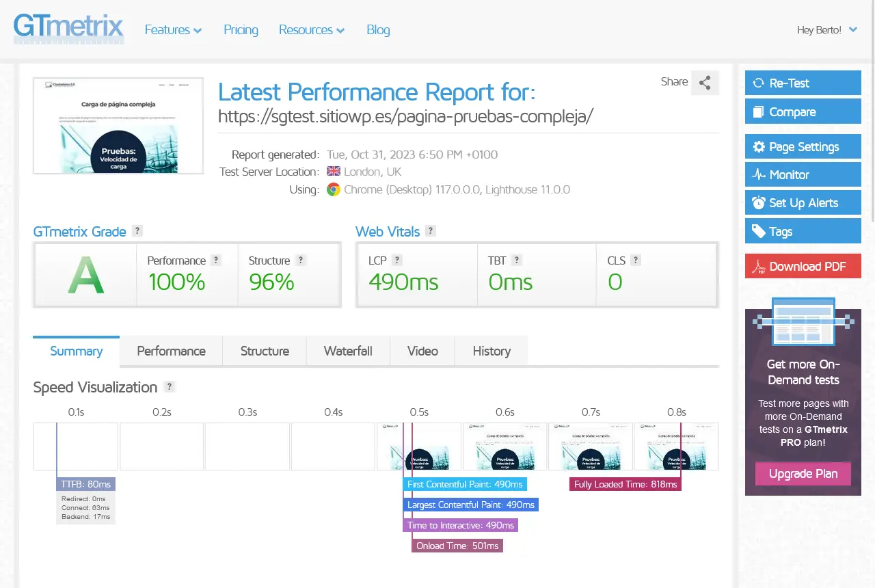Open Page Settings
This screenshot has width=875, height=588.
(803, 147)
